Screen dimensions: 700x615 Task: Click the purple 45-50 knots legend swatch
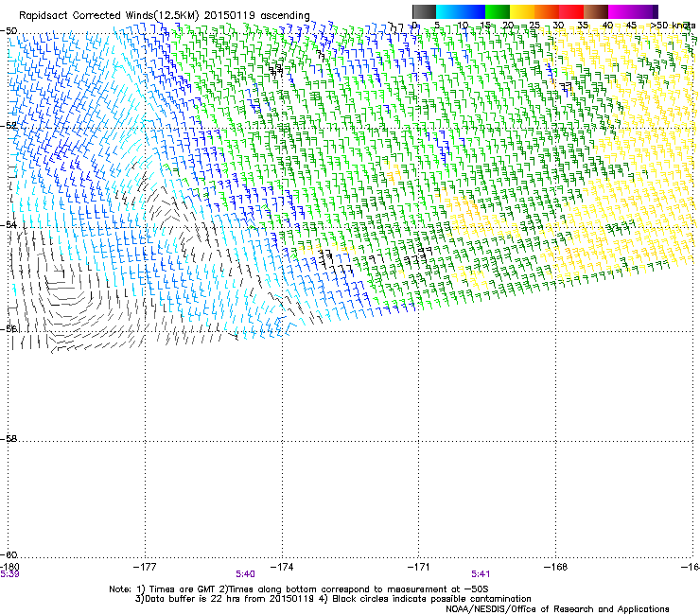(645, 11)
